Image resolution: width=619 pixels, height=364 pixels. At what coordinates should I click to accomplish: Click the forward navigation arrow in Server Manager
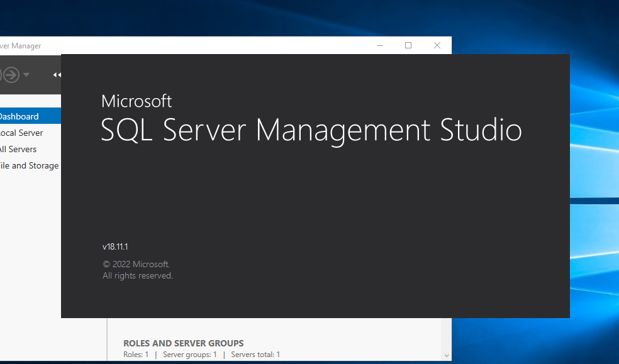pyautogui.click(x=11, y=75)
